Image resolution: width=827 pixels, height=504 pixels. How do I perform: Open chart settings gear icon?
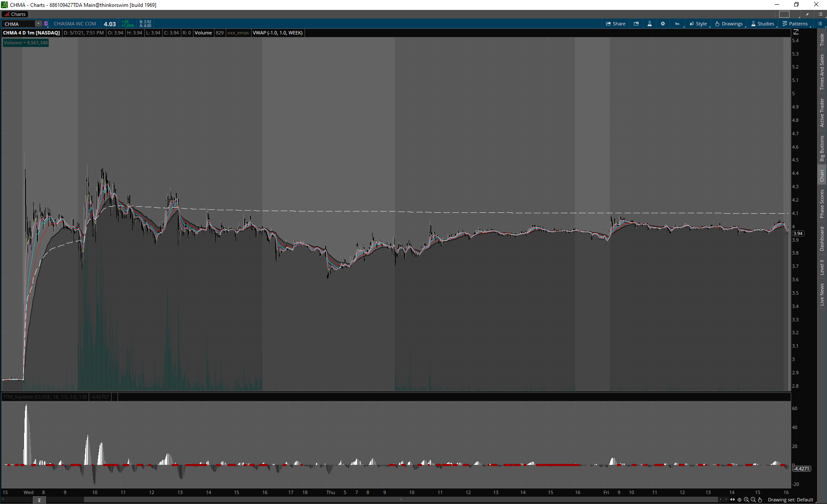coord(663,24)
